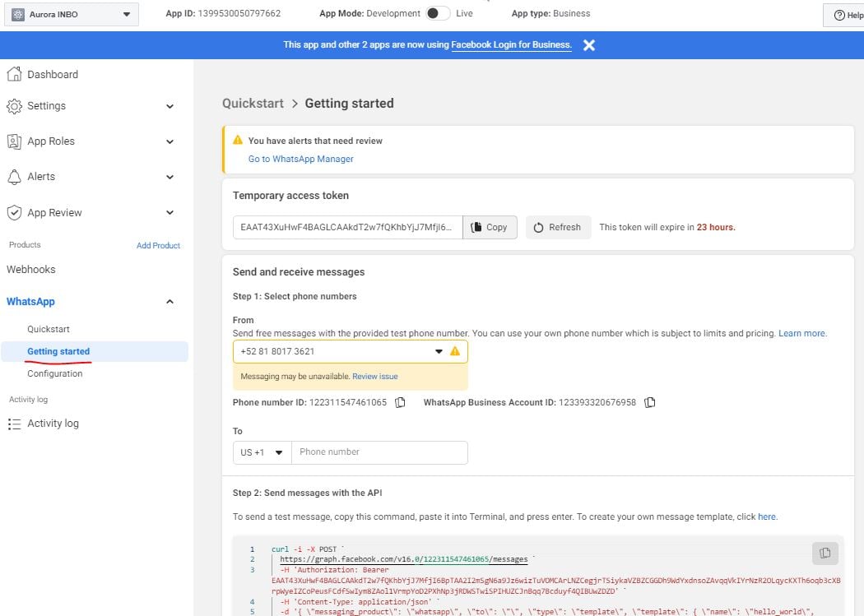Click the App ID number text
Viewport: 864px width, 616px height.
(239, 13)
